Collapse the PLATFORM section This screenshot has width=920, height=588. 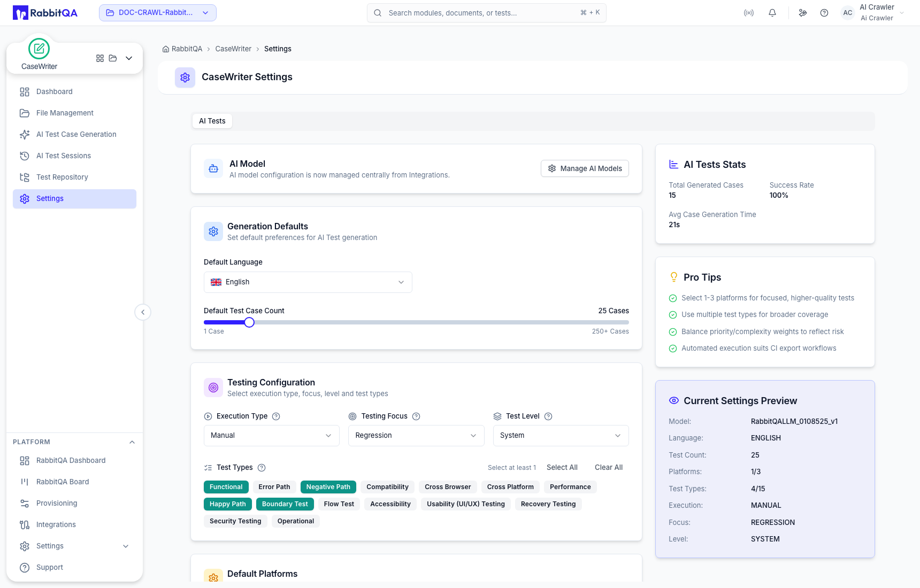[x=132, y=442]
